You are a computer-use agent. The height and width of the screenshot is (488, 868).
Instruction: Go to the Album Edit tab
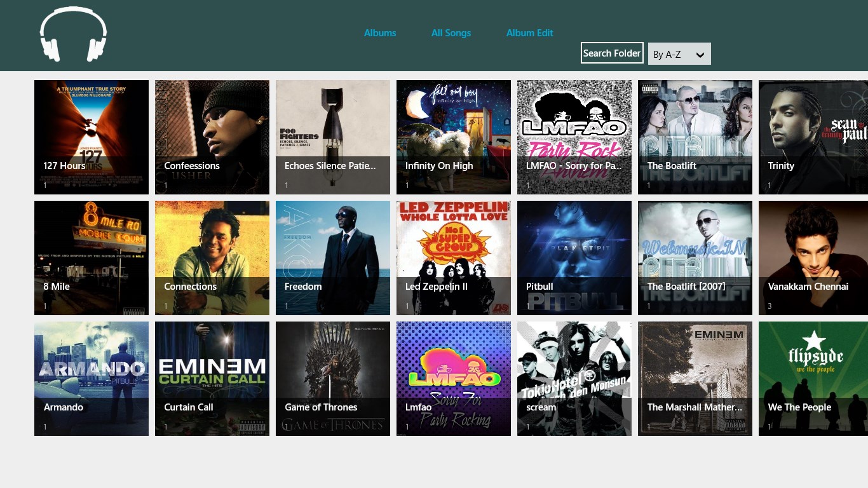tap(529, 33)
